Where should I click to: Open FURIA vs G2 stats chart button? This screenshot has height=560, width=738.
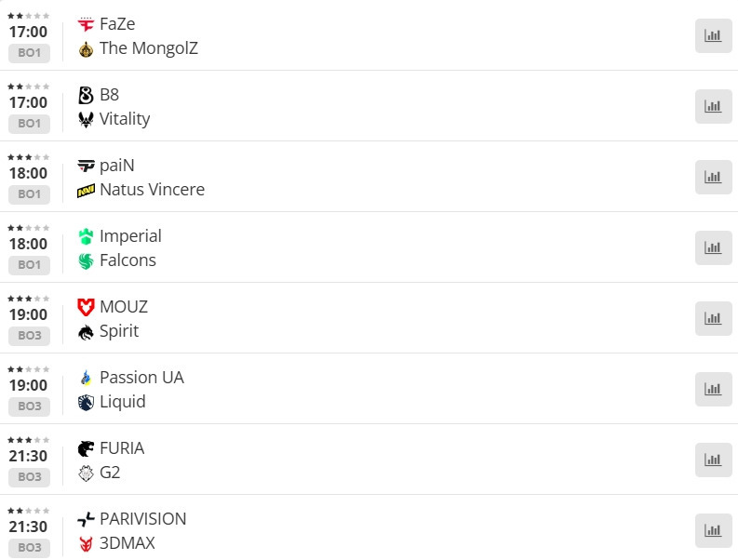(x=713, y=460)
